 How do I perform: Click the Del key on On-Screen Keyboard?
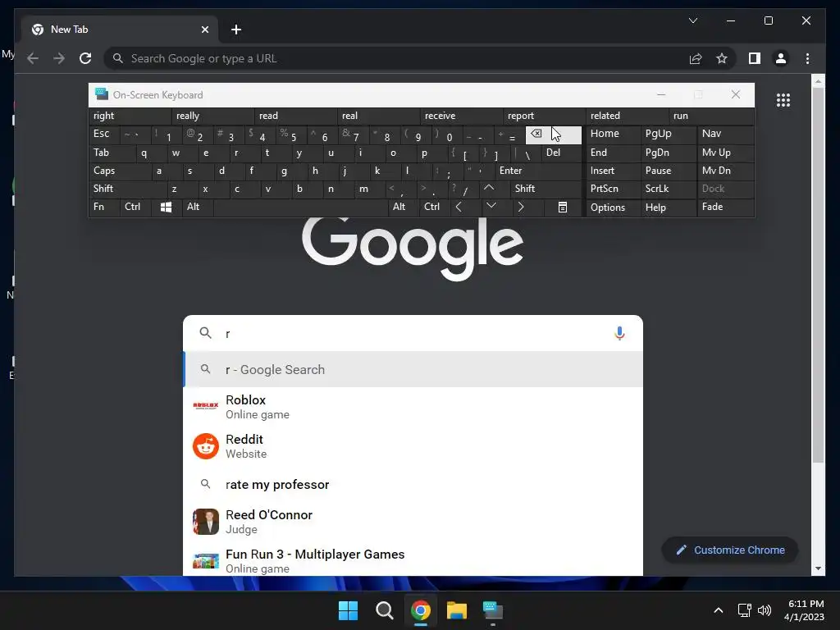(561, 153)
